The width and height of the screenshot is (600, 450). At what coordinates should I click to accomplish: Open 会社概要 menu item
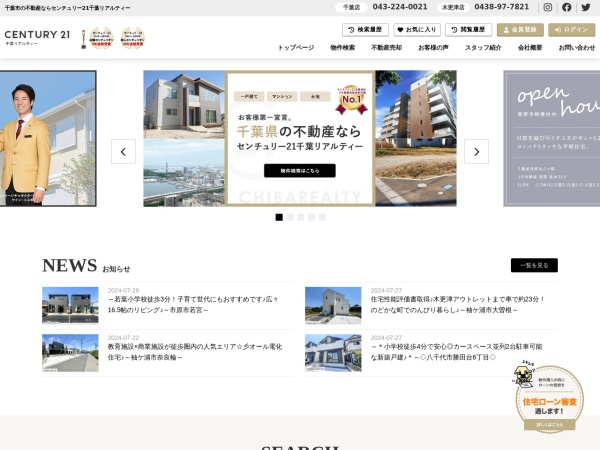click(530, 47)
